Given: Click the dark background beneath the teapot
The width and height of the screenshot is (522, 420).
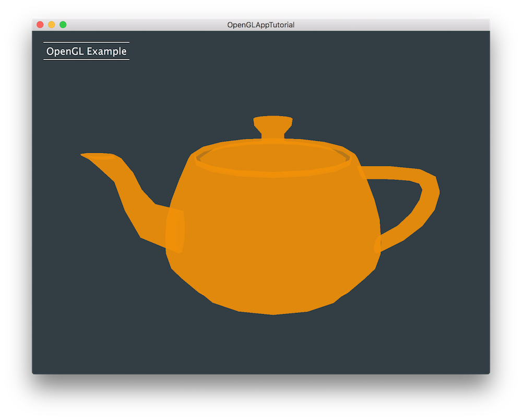Looking at the screenshot, I should (261, 344).
